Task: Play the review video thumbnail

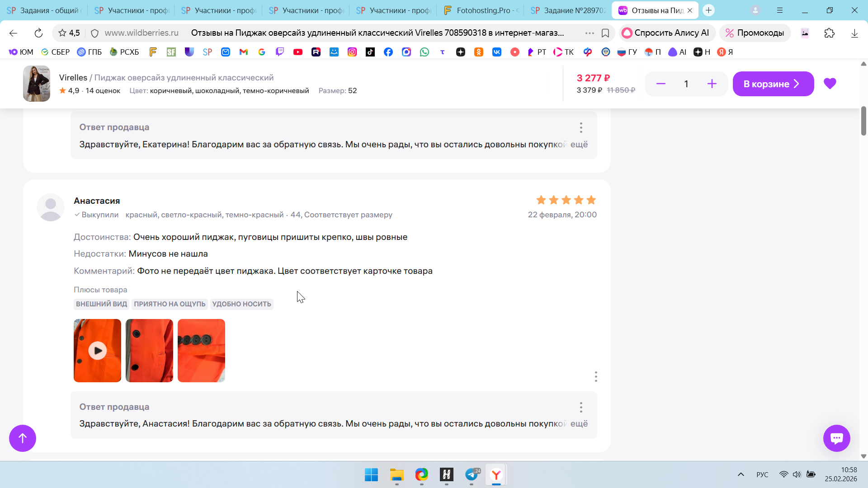Action: (97, 350)
